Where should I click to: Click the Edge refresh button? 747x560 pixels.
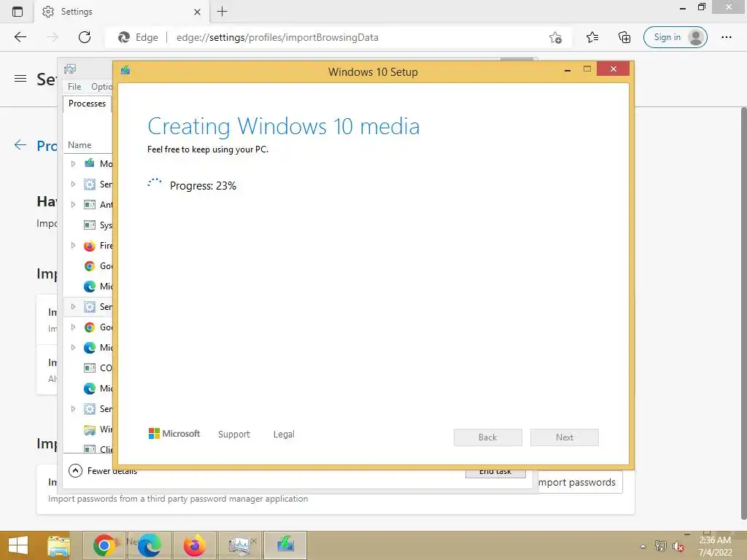coord(85,37)
